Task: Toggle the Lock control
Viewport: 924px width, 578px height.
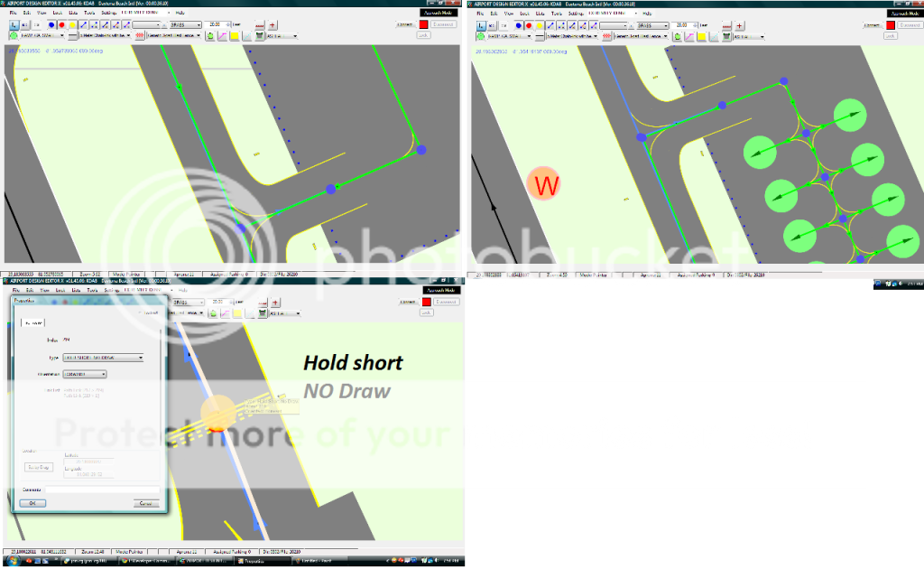Action: [424, 34]
